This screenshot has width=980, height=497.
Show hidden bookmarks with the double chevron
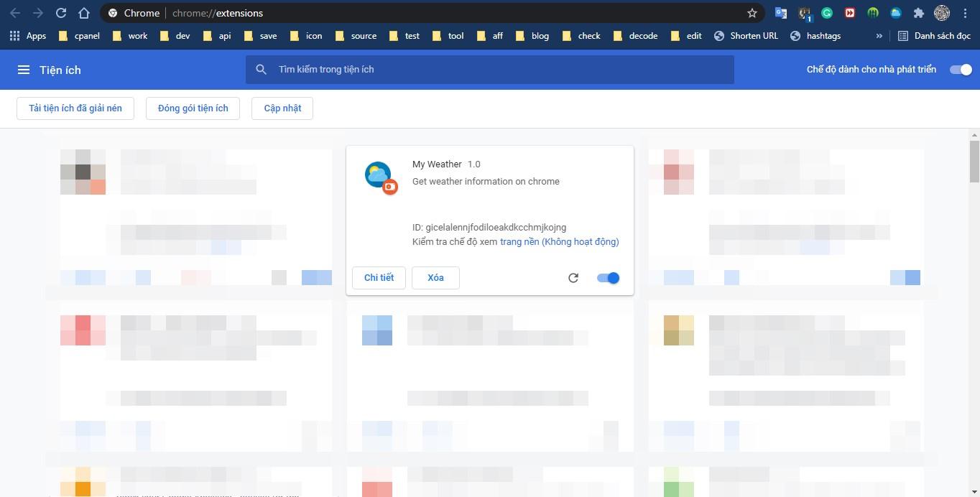click(879, 36)
